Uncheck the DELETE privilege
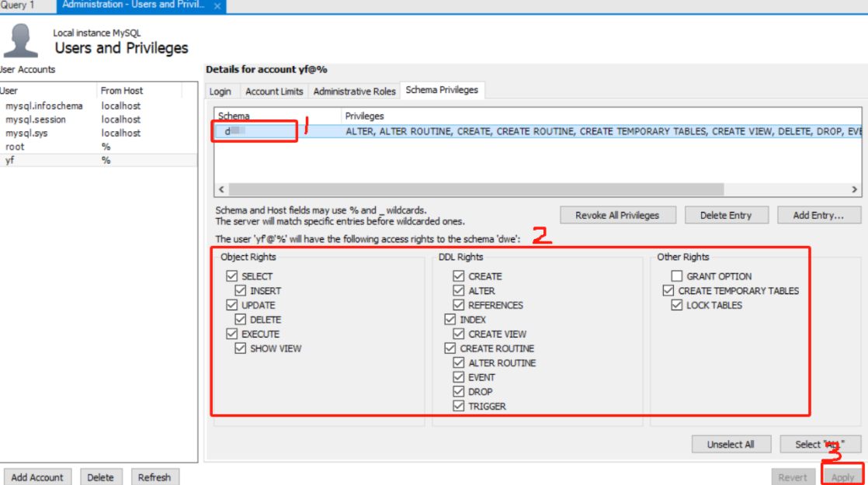Viewport: 868px width, 485px height. (240, 319)
